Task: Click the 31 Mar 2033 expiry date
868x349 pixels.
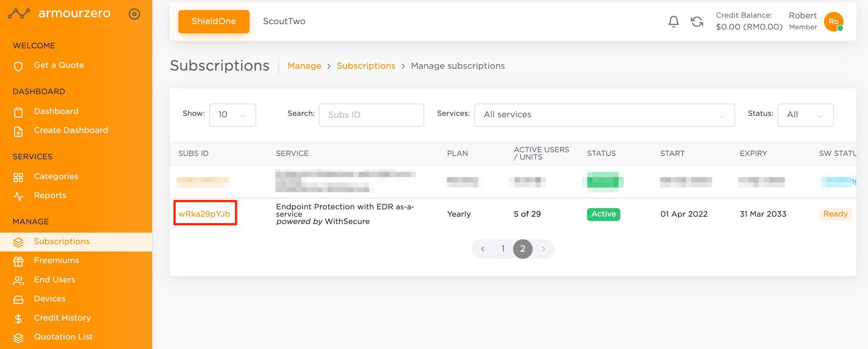Action: 763,214
